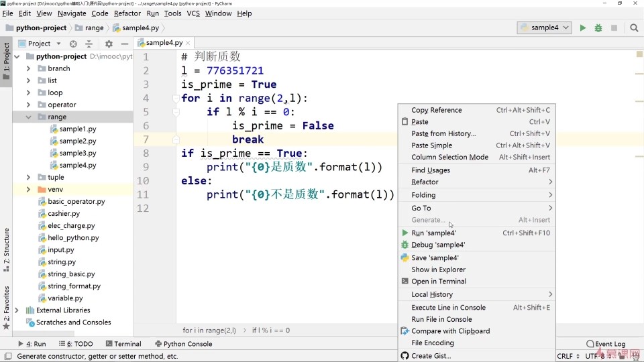Image resolution: width=644 pixels, height=362 pixels.
Task: Choose Compare with Clipboard
Action: point(477,330)
